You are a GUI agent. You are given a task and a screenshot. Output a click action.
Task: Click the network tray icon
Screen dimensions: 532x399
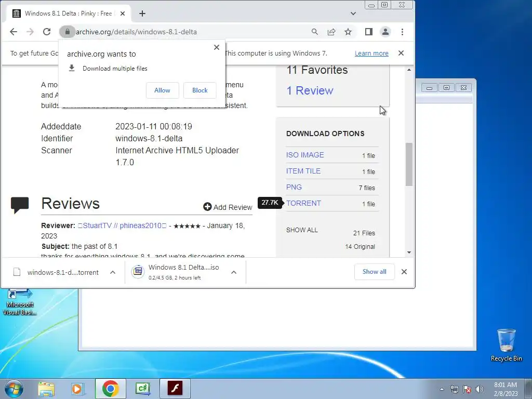[454, 389]
